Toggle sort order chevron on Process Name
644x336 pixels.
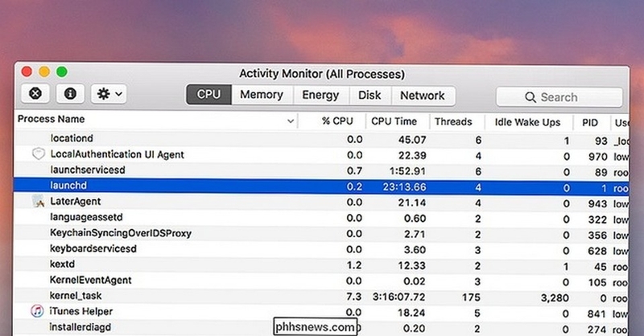[291, 121]
